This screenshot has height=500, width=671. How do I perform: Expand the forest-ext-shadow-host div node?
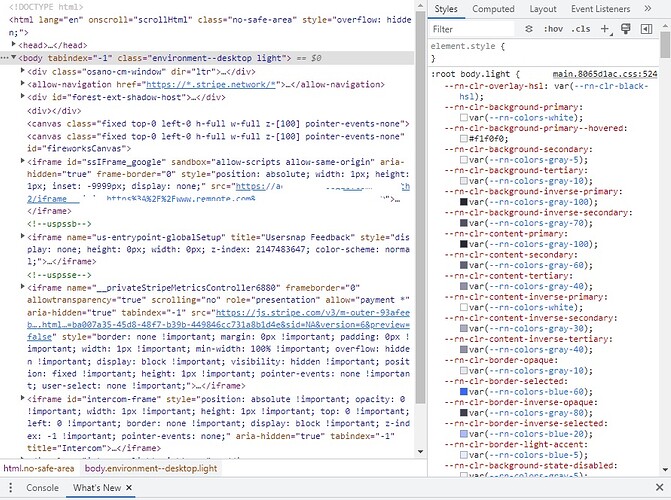[23, 96]
